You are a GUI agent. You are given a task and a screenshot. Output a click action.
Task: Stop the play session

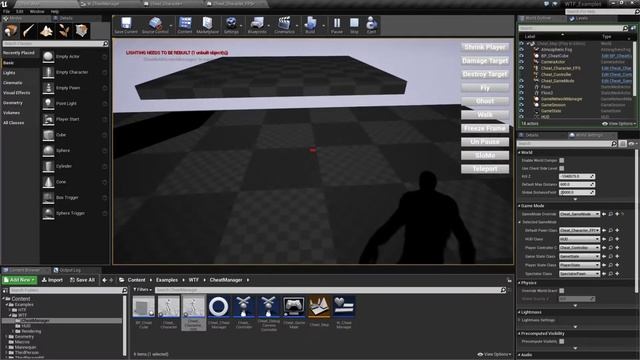point(354,25)
